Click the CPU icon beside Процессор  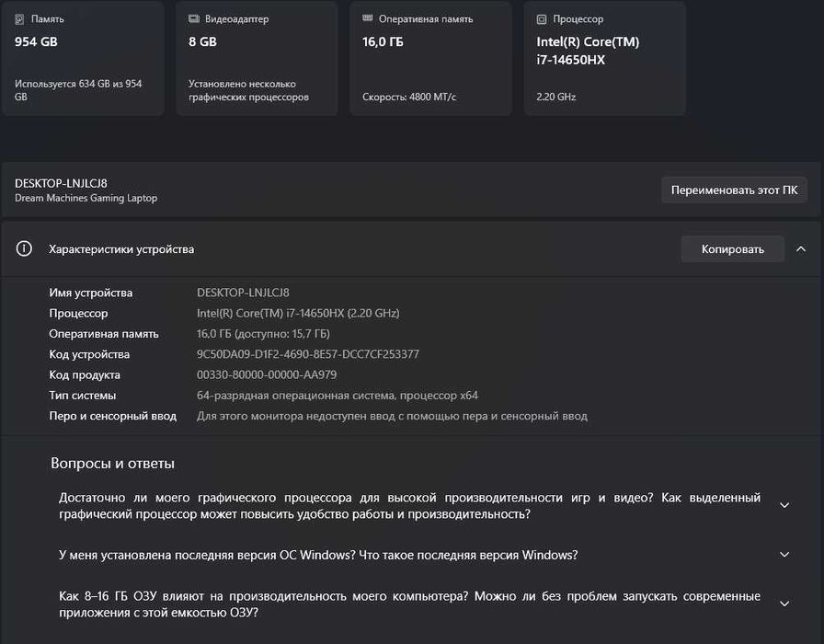point(542,19)
